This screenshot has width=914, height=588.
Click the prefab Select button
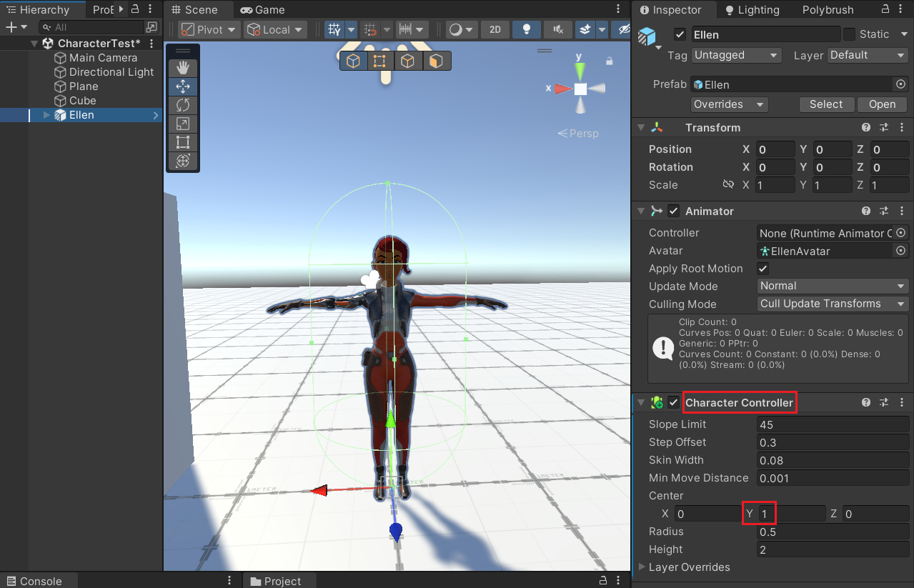tap(826, 104)
